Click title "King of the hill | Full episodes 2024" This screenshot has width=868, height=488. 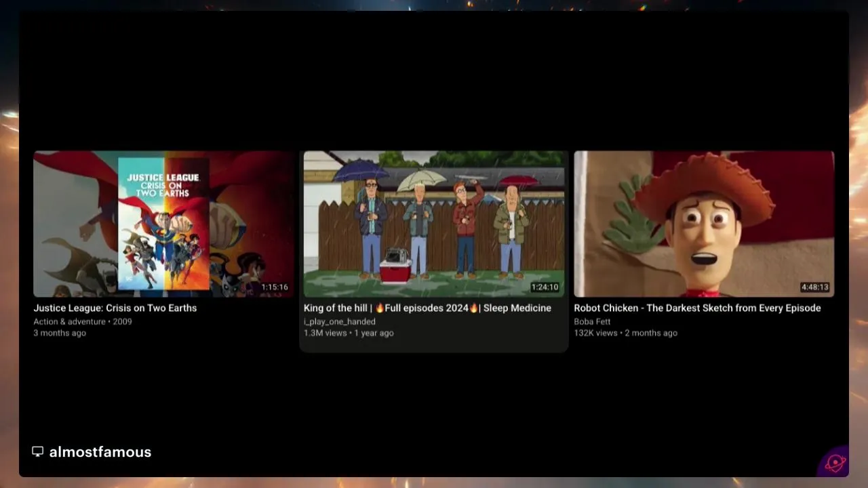pos(427,308)
